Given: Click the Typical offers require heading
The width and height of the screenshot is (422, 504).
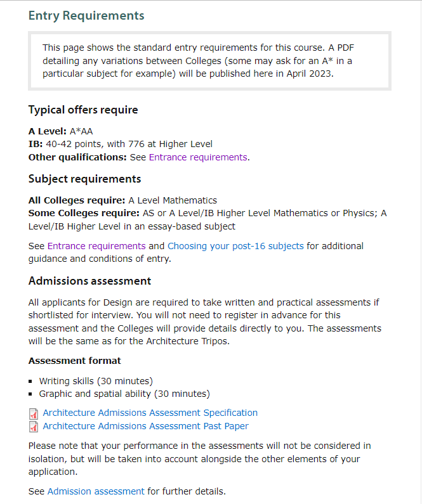Looking at the screenshot, I should [83, 110].
